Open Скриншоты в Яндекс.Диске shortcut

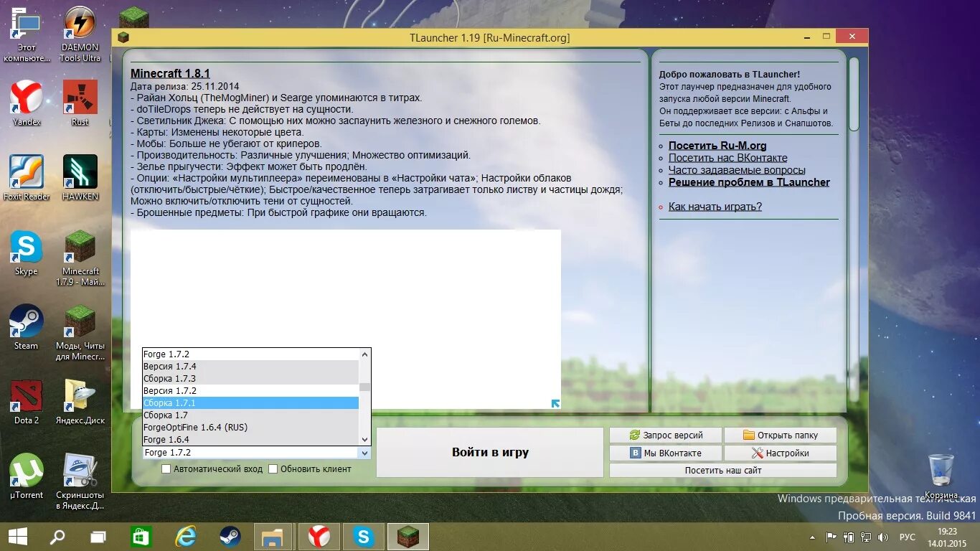[80, 481]
